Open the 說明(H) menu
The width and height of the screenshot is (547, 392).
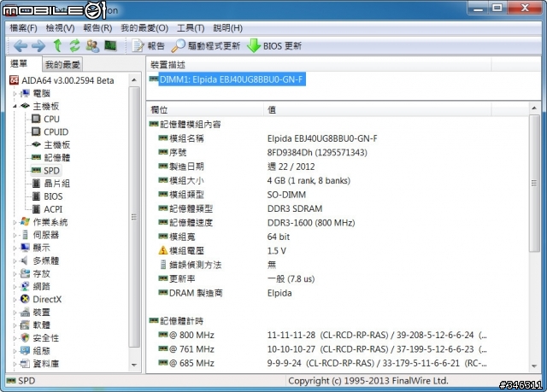pyautogui.click(x=228, y=28)
